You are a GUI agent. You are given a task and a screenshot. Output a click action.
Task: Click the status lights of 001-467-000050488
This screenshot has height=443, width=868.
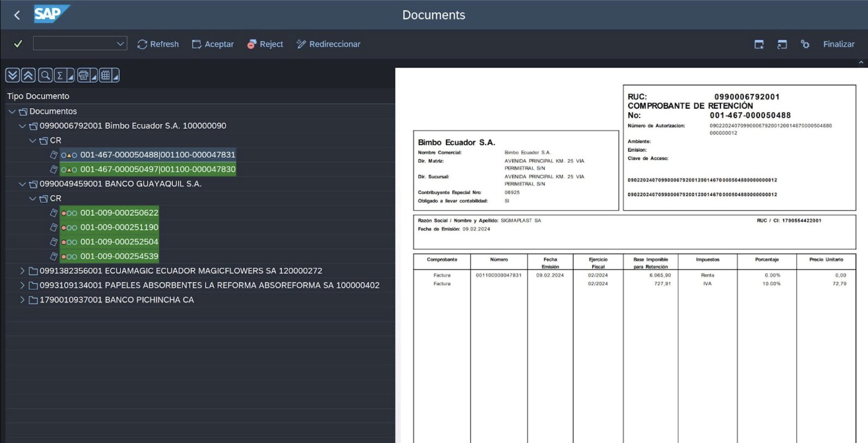[x=69, y=155]
